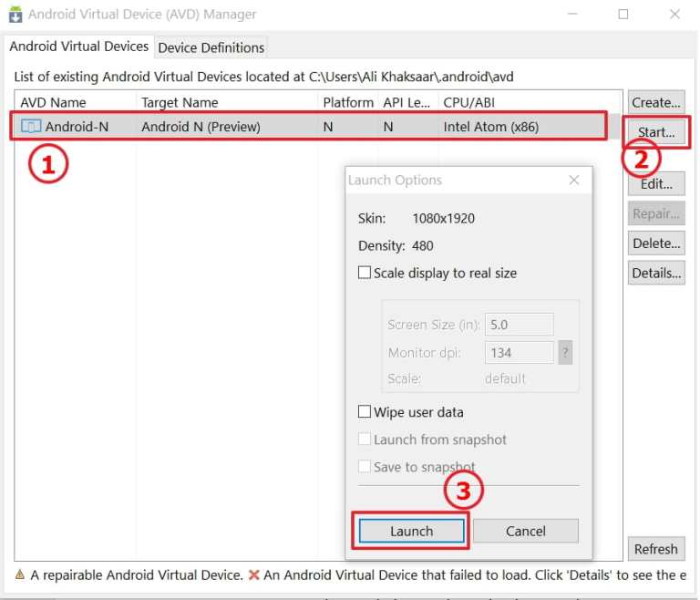Enable Scale display to real size
Image resolution: width=700 pixels, height=600 pixels.
tap(365, 273)
